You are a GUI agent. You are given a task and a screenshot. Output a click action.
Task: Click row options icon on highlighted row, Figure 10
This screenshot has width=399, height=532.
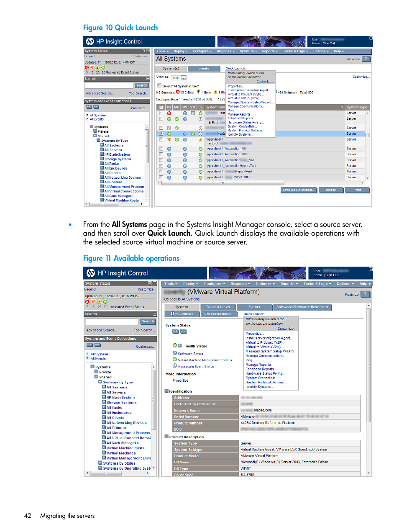pyautogui.click(x=368, y=135)
